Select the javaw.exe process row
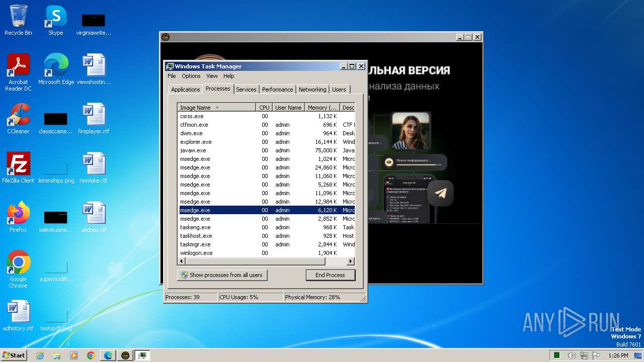 point(267,150)
